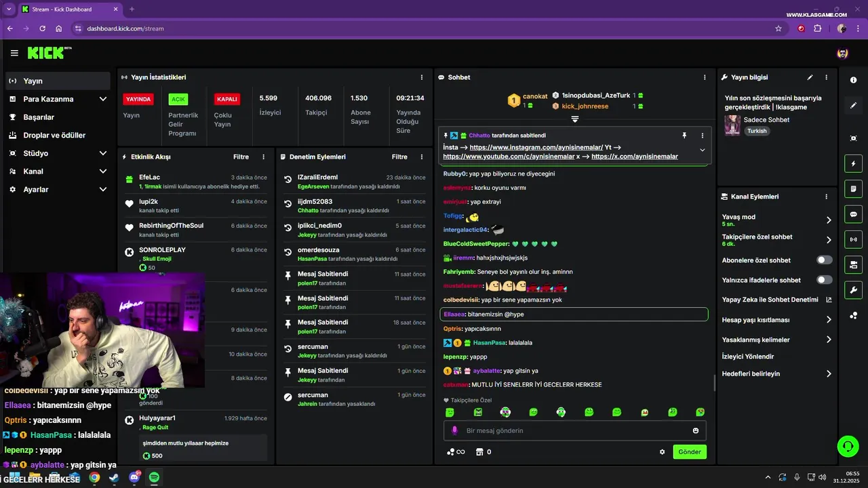Open Yasaklanmış kelimeler settings
This screenshot has width=868, height=488.
click(x=776, y=340)
